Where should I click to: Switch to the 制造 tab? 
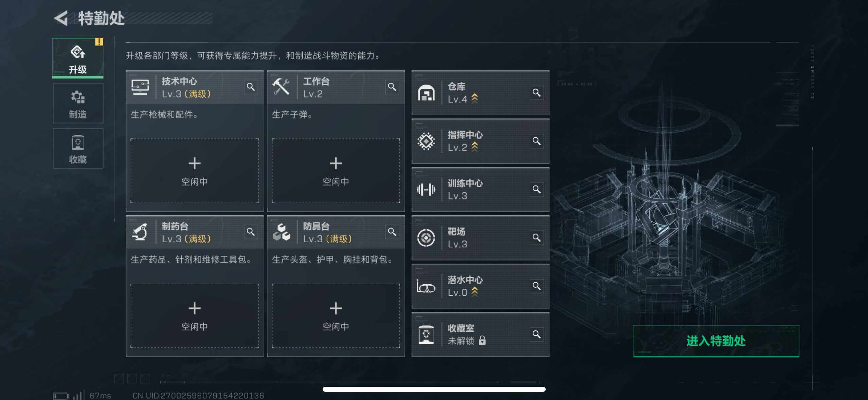coord(78,103)
